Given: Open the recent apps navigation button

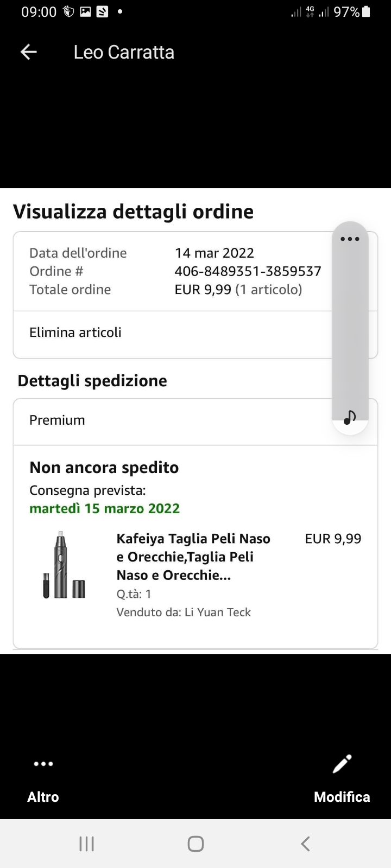Looking at the screenshot, I should [x=86, y=844].
